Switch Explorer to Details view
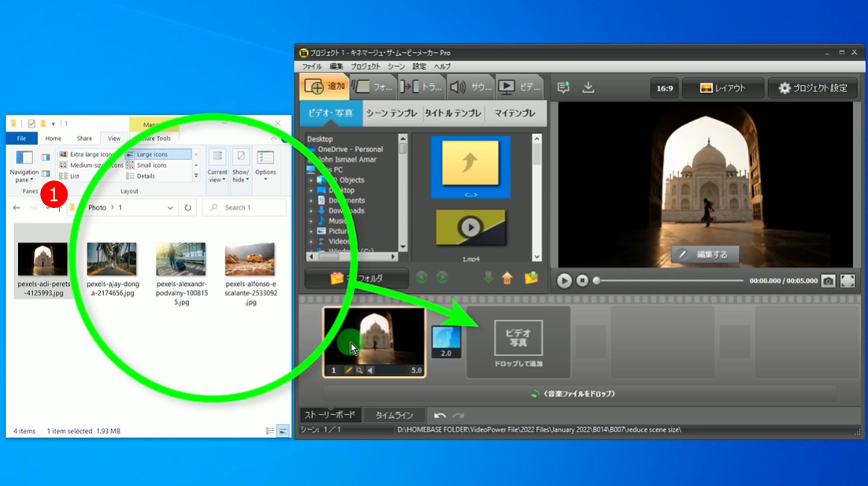 146,176
